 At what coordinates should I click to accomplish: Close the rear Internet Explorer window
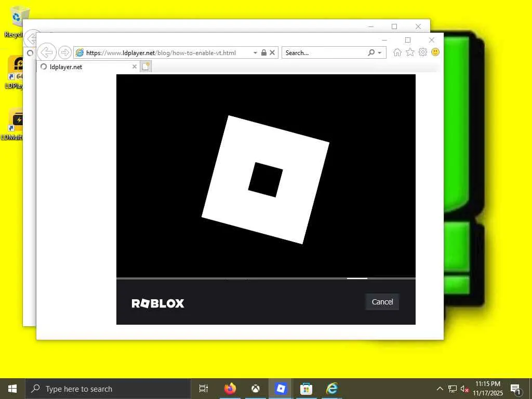(x=418, y=26)
